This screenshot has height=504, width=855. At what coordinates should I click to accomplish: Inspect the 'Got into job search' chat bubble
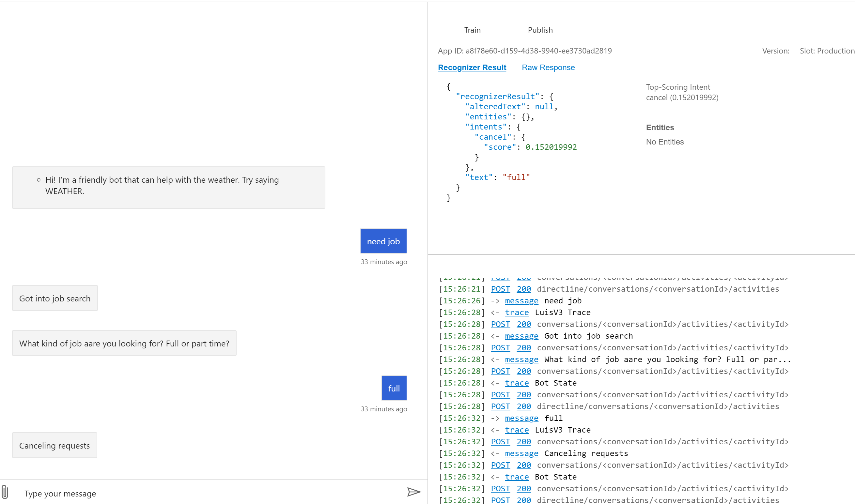(x=55, y=298)
